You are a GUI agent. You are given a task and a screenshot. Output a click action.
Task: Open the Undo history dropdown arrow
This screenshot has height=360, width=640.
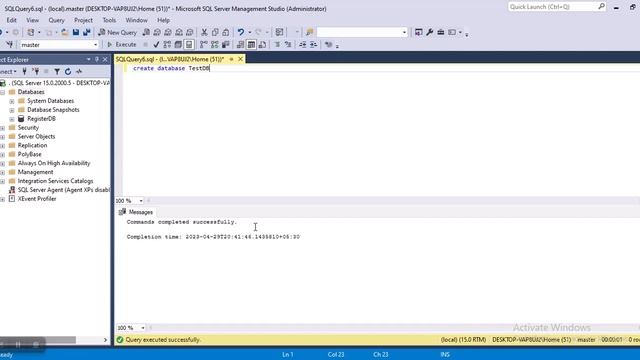coord(249,32)
